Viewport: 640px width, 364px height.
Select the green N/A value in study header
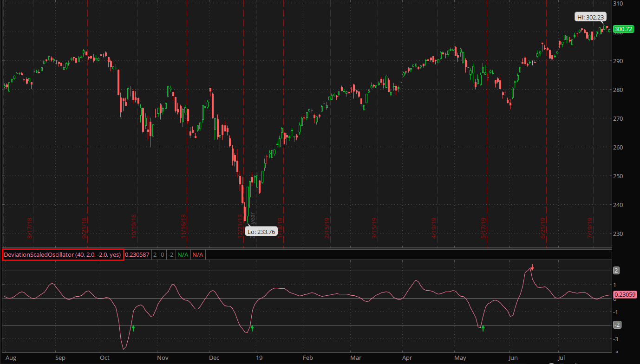183,254
